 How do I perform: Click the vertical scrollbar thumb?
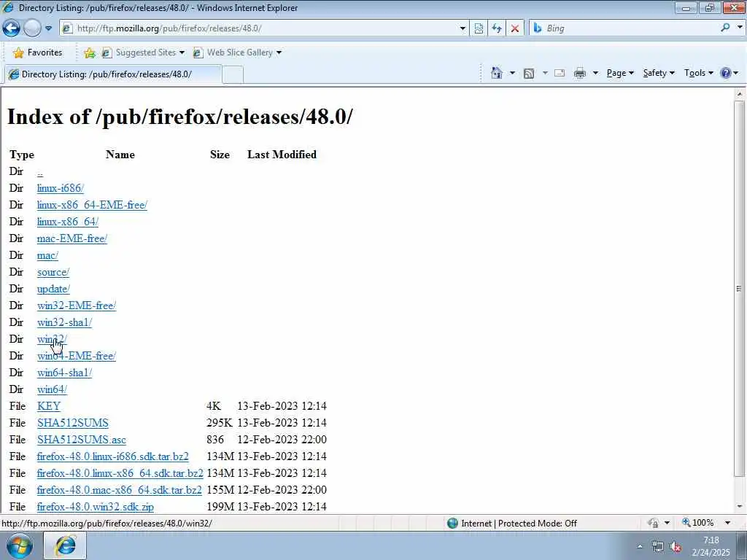[739, 289]
